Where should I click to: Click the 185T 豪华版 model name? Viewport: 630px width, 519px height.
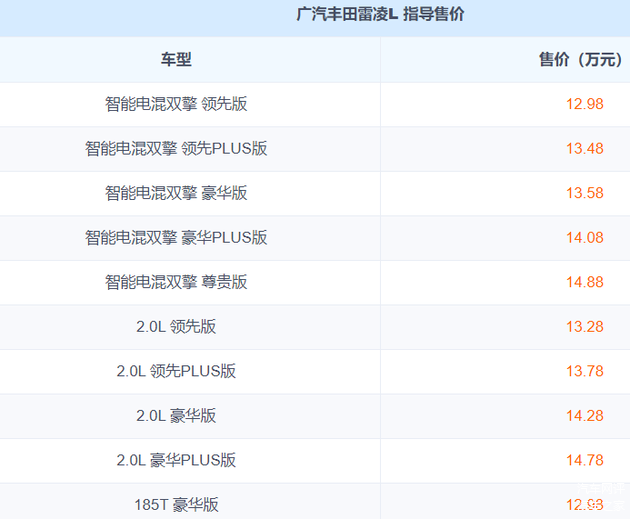pyautogui.click(x=176, y=505)
